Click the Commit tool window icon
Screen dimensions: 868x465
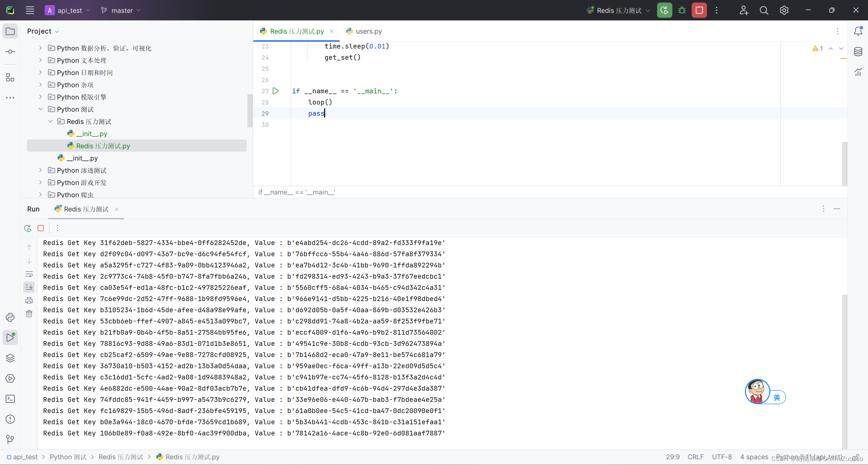[10, 52]
